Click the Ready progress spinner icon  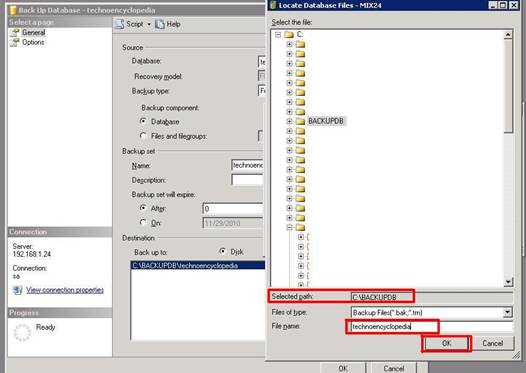tap(22, 332)
